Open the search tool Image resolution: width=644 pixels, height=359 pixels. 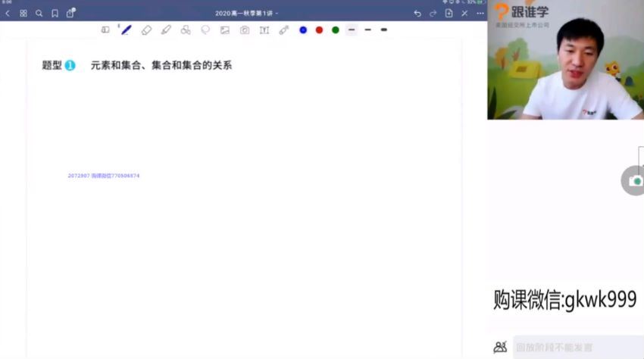point(39,14)
